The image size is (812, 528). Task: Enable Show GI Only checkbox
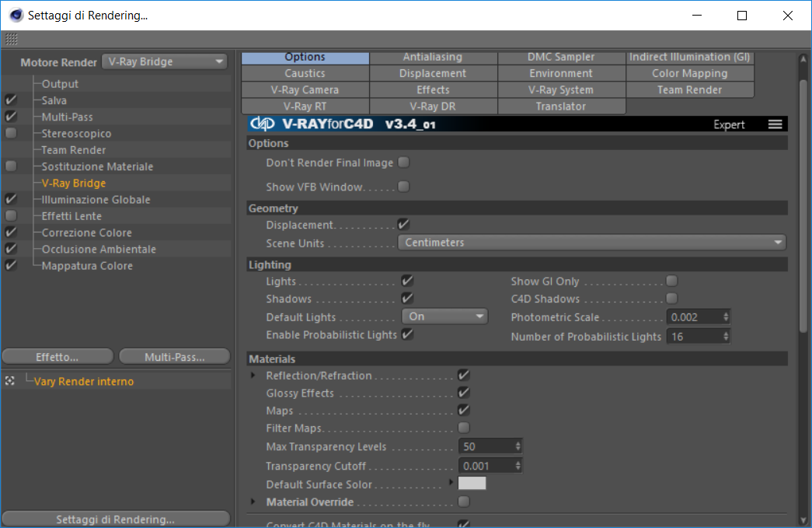click(671, 281)
